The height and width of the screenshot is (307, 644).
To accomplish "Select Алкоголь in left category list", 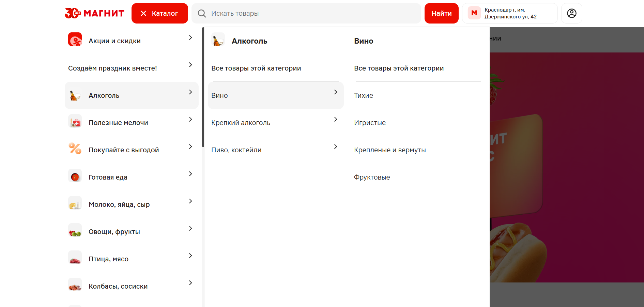I will [132, 95].
